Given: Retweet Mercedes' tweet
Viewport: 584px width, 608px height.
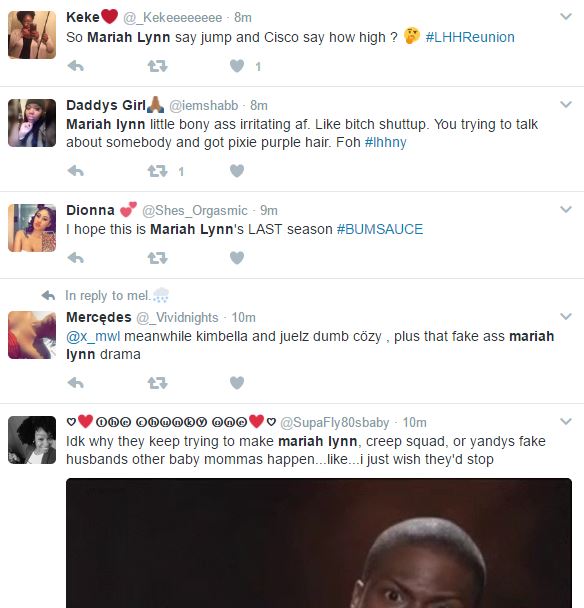Looking at the screenshot, I should (x=157, y=383).
